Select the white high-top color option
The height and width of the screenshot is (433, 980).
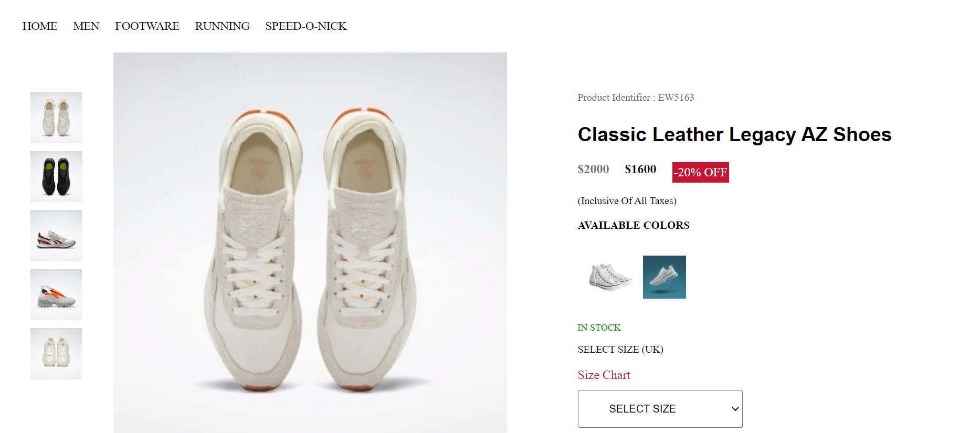[x=608, y=277]
